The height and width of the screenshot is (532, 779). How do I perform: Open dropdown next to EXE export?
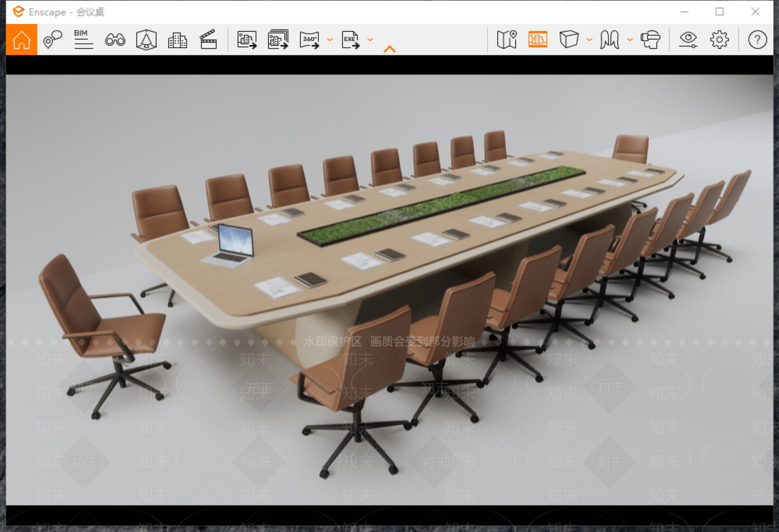371,39
